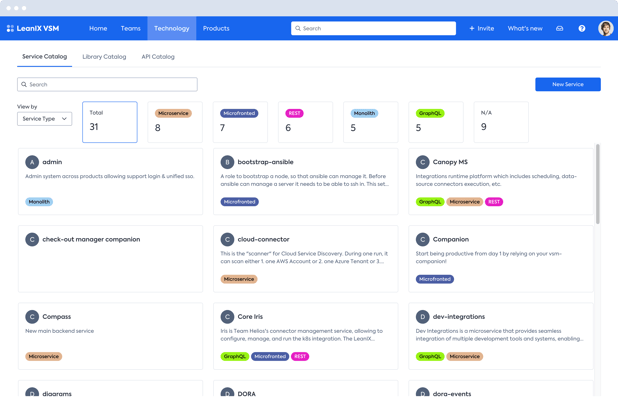The width and height of the screenshot is (618, 403).
Task: Click GraphQL tag on Canopy MS card
Action: (430, 202)
